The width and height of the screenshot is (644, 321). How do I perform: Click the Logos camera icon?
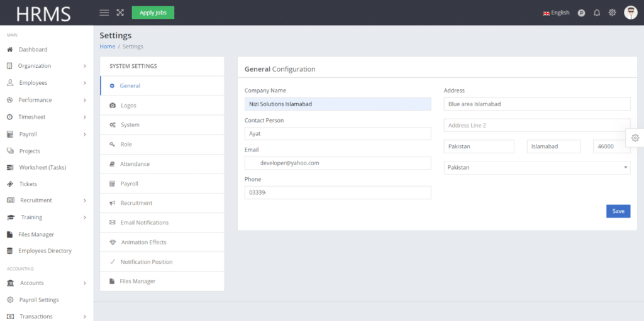(113, 106)
